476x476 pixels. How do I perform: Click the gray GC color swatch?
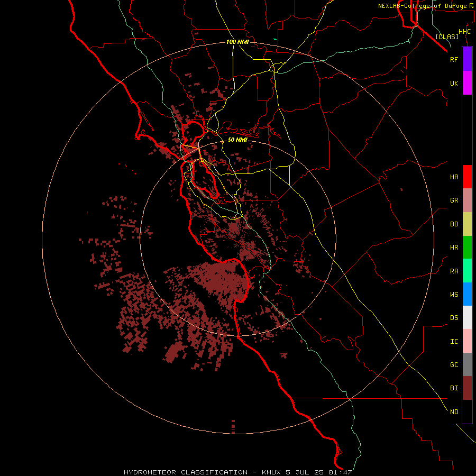(x=467, y=364)
